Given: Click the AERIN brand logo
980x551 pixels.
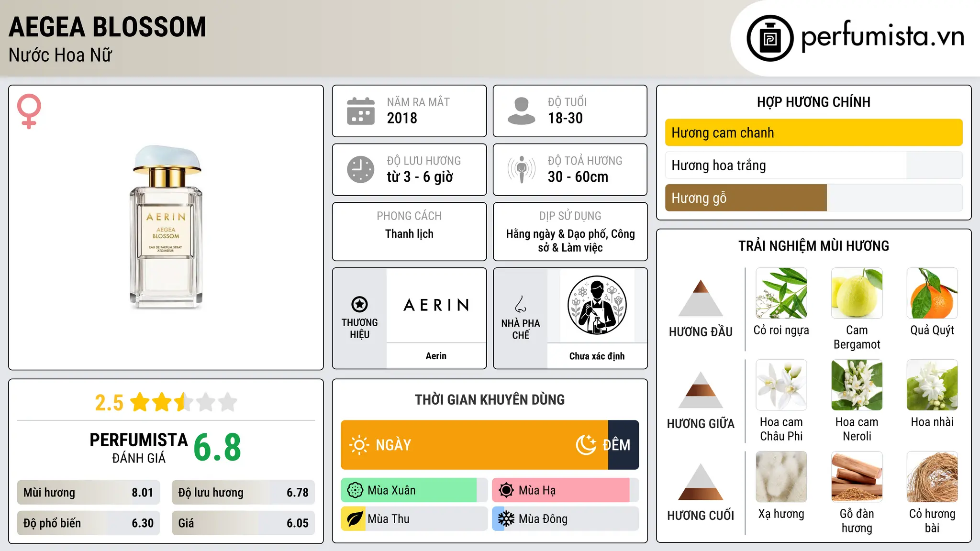Looking at the screenshot, I should pos(436,305).
